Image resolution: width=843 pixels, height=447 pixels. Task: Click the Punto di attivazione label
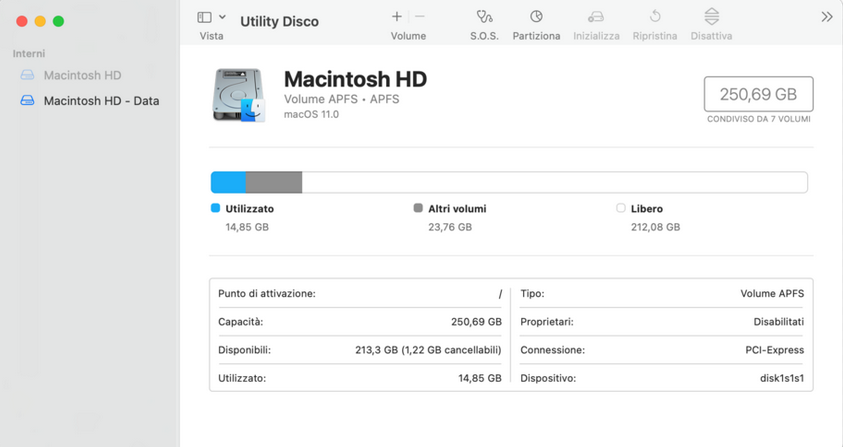click(267, 294)
